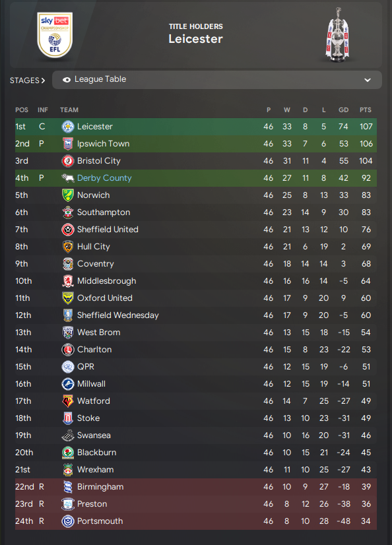Open the League Table stage selector

point(217,80)
